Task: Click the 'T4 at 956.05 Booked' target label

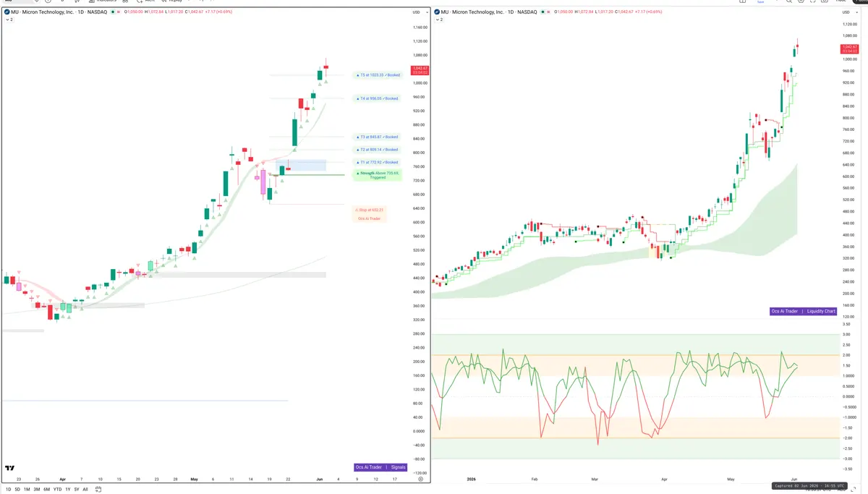Action: click(378, 98)
